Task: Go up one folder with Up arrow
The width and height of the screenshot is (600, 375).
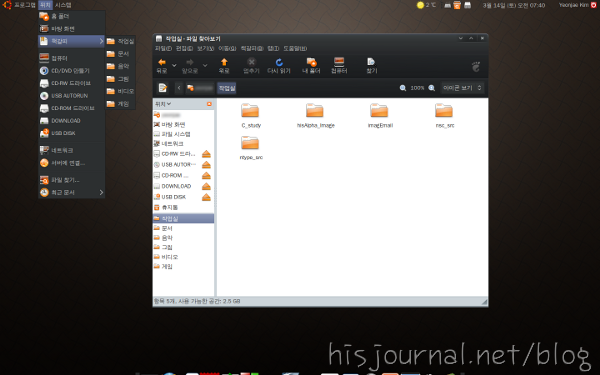Action: [224, 66]
